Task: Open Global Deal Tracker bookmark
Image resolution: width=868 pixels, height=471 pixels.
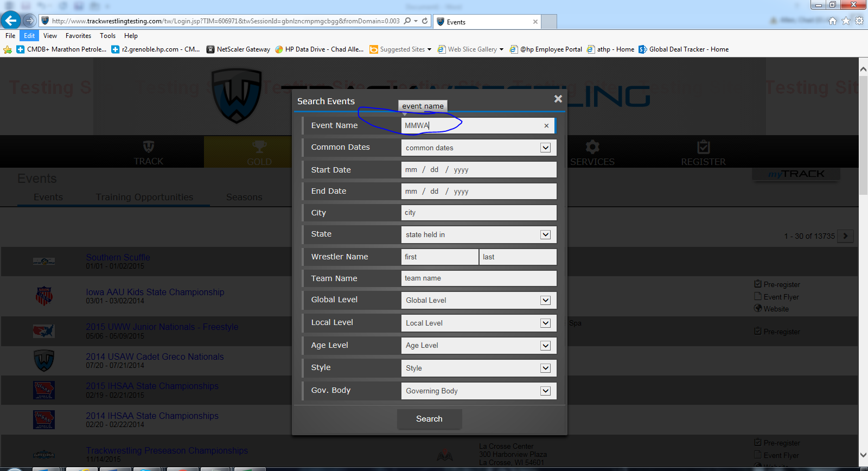Action: click(x=684, y=49)
